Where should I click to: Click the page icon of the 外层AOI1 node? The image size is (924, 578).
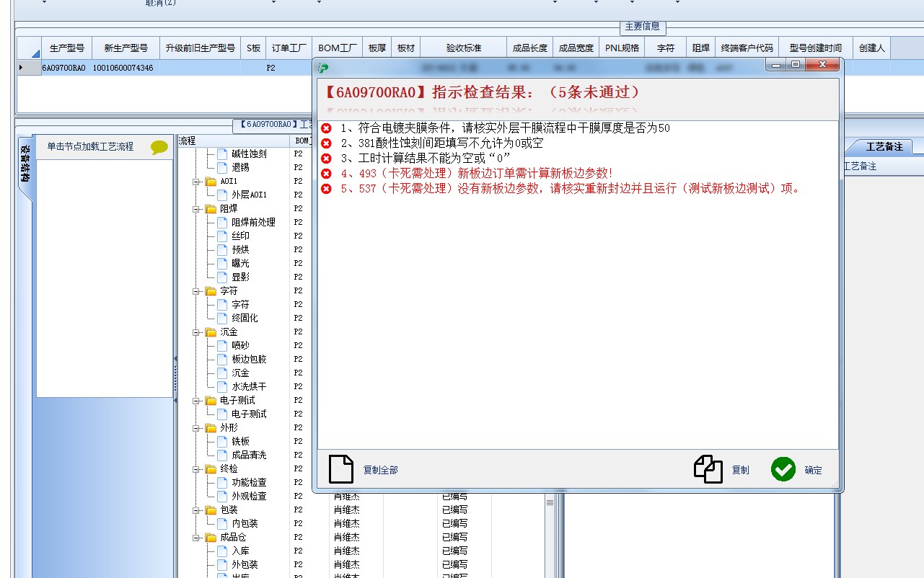(x=221, y=195)
